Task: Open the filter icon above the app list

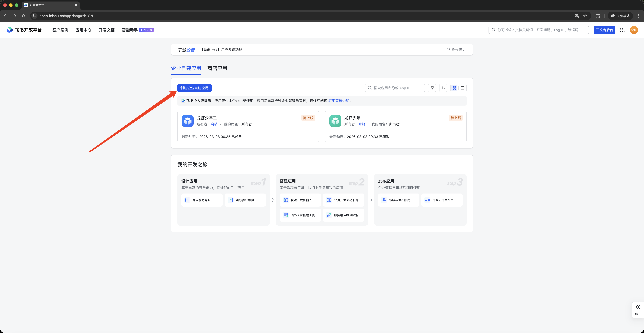Action: click(432, 88)
